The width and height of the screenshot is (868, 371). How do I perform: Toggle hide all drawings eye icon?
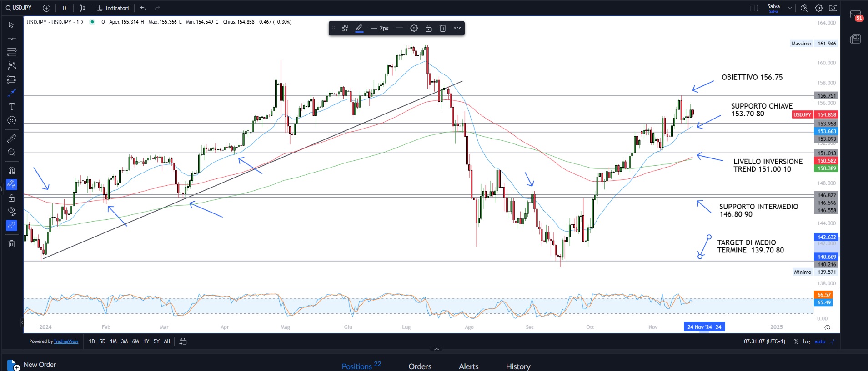pyautogui.click(x=12, y=211)
